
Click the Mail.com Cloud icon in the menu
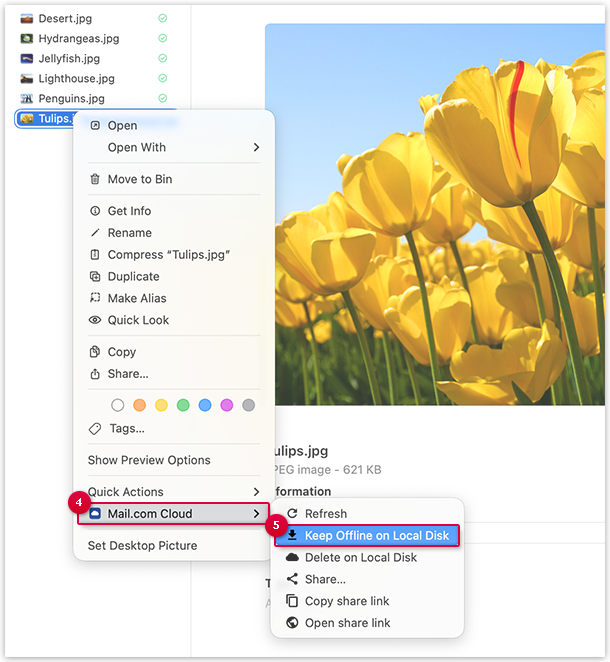[95, 514]
